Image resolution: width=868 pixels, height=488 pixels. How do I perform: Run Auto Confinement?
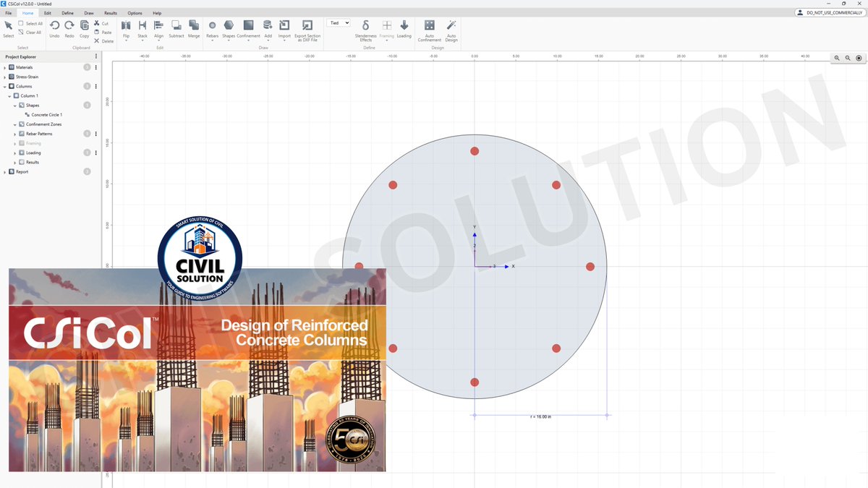click(x=430, y=30)
